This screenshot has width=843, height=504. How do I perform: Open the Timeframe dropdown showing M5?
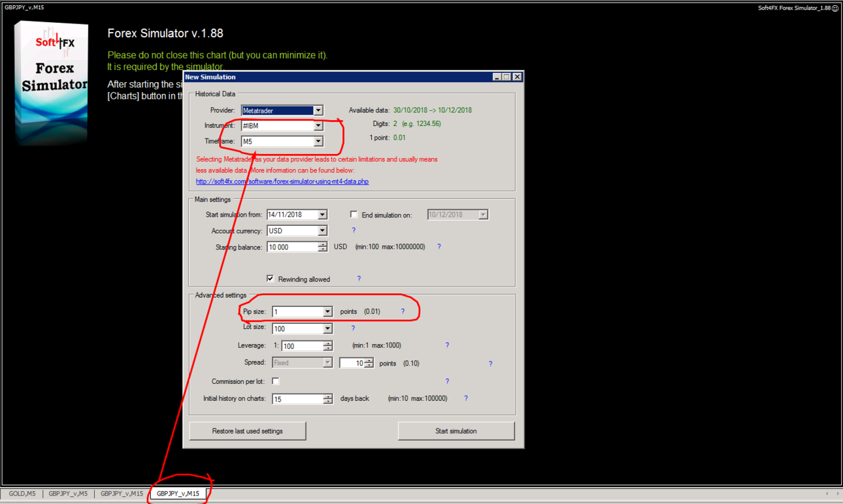[318, 141]
